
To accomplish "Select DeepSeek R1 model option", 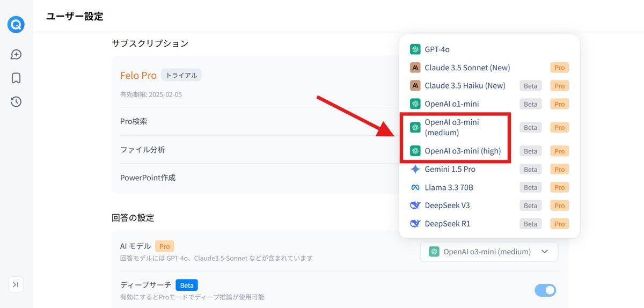I will point(489,223).
